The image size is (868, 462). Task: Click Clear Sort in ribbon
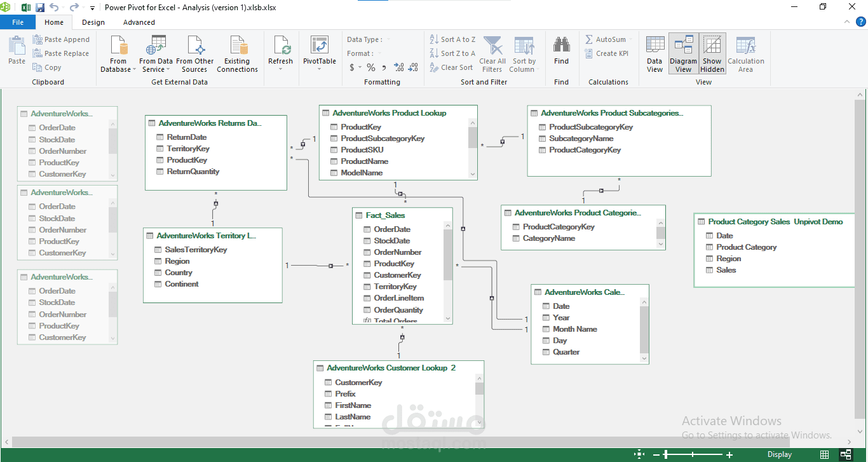pyautogui.click(x=451, y=67)
